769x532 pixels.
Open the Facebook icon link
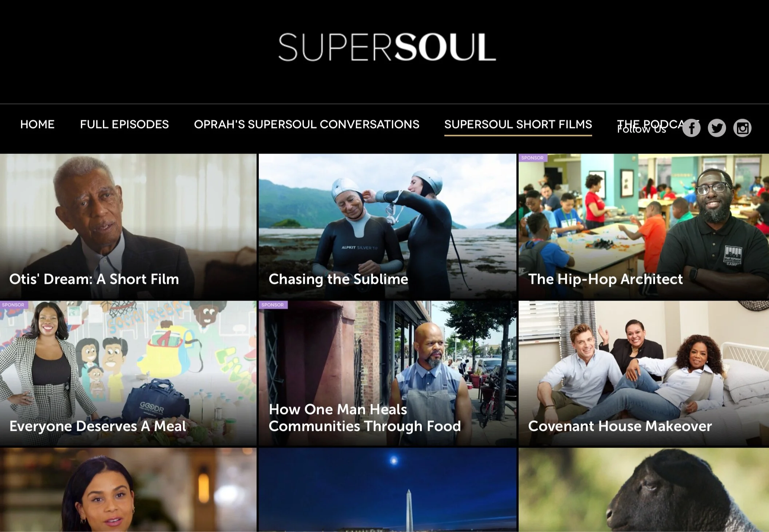[691, 128]
